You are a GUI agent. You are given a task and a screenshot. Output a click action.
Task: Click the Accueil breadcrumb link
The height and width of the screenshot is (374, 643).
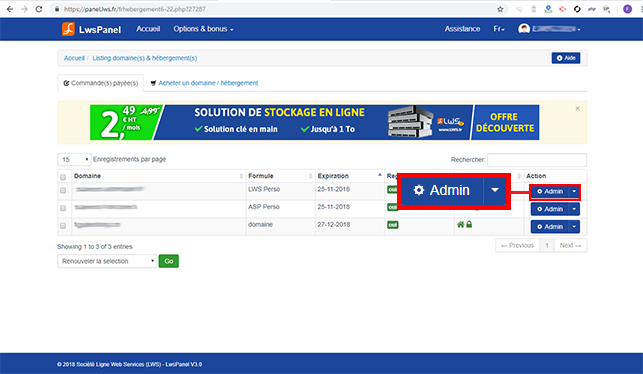click(74, 58)
